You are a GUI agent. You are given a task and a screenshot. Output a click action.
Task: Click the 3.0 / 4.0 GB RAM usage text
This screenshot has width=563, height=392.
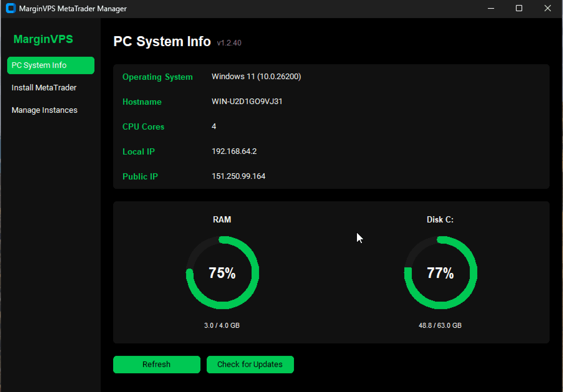[222, 326]
